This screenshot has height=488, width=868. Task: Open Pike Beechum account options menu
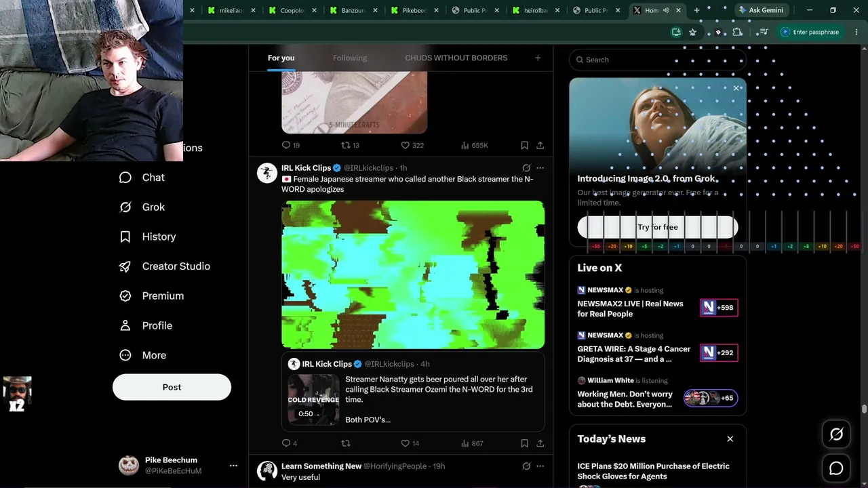coord(233,466)
